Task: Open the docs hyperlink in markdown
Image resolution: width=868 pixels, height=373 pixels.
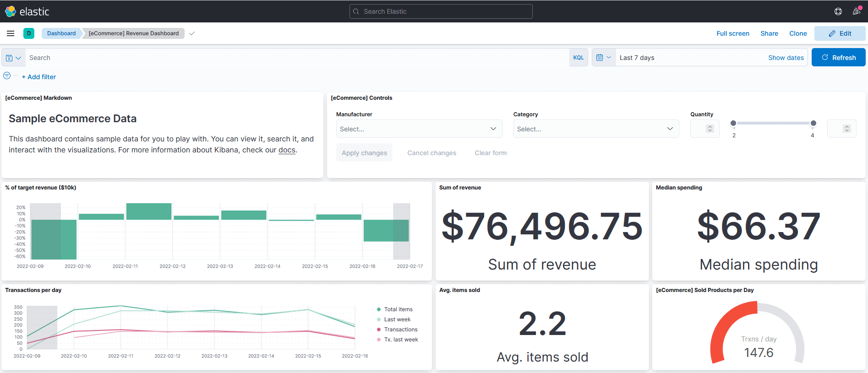Action: pos(287,150)
